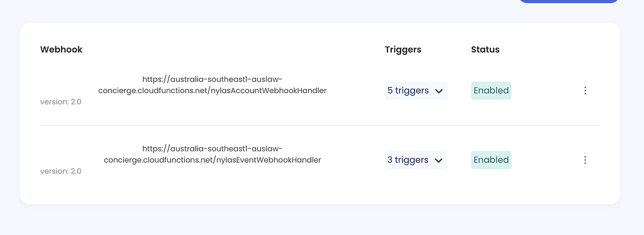Click the Webhook column header

click(61, 50)
